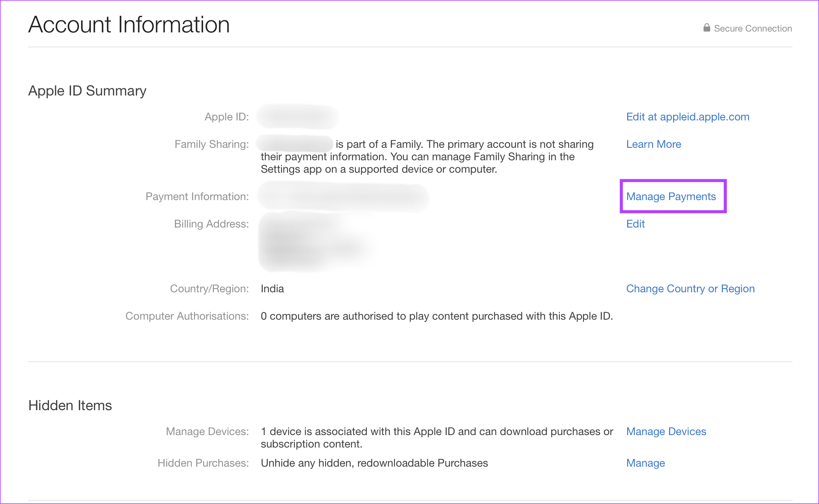Click the Apple ID: label
This screenshot has width=819, height=504.
[x=227, y=117]
